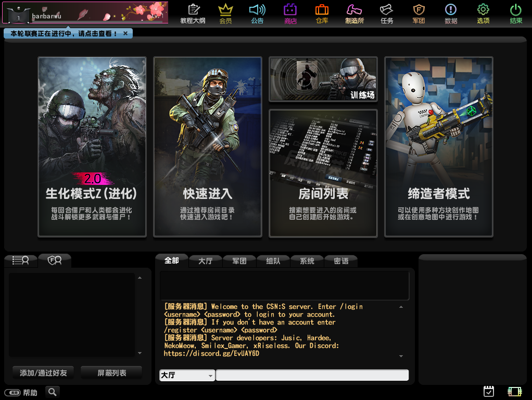Click the chat message input field
Screen dimensions: 532x400
click(312, 376)
